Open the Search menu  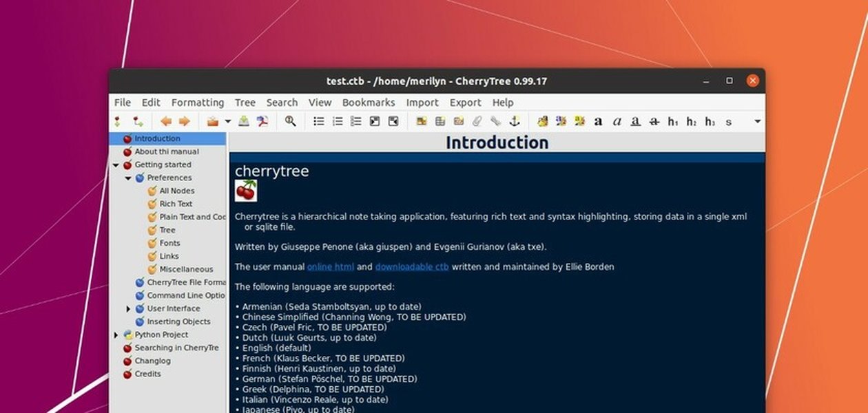[x=282, y=103]
